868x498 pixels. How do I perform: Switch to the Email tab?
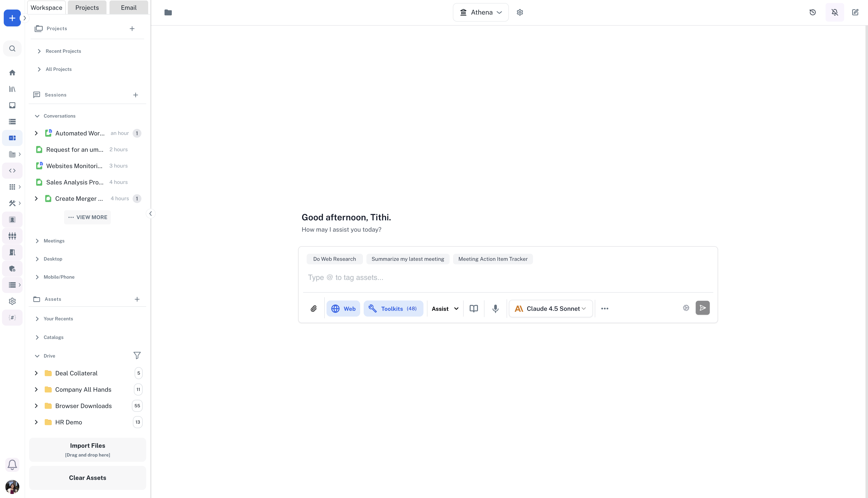coord(129,8)
